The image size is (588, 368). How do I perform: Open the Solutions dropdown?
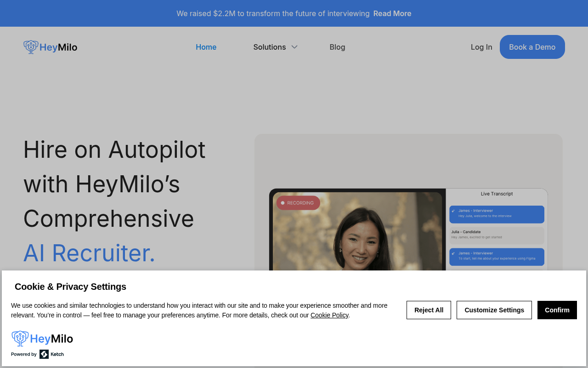(269, 47)
